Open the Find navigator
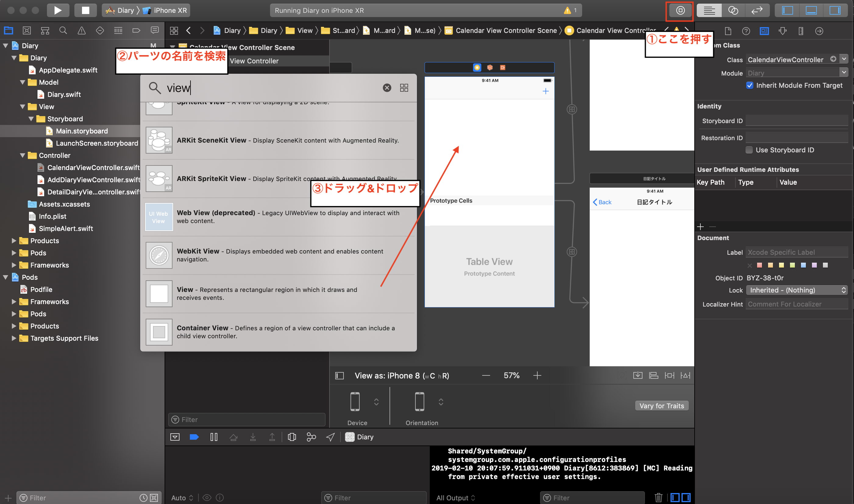 [x=63, y=30]
